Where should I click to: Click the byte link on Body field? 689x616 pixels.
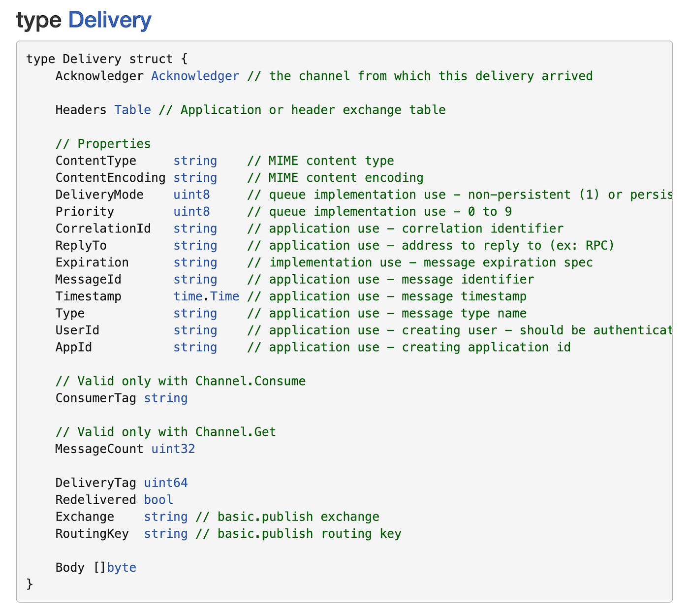tap(121, 567)
